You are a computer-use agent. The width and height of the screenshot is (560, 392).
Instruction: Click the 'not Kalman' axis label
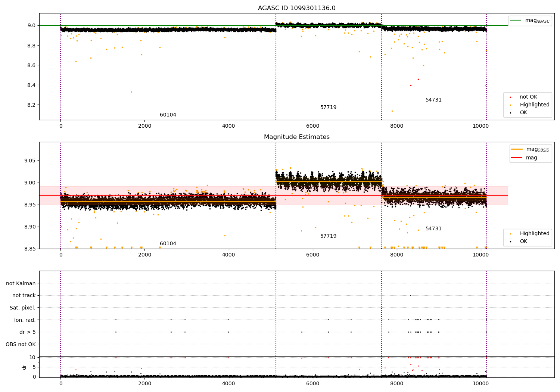tap(21, 283)
